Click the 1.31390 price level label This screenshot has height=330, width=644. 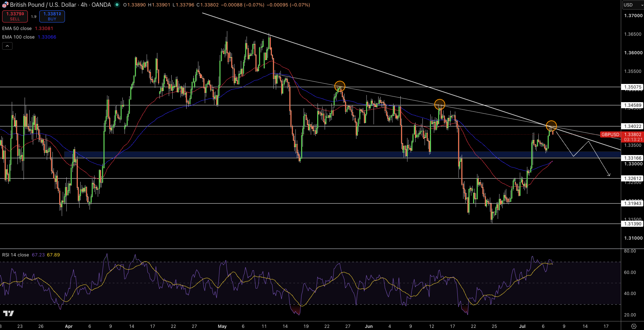point(633,224)
